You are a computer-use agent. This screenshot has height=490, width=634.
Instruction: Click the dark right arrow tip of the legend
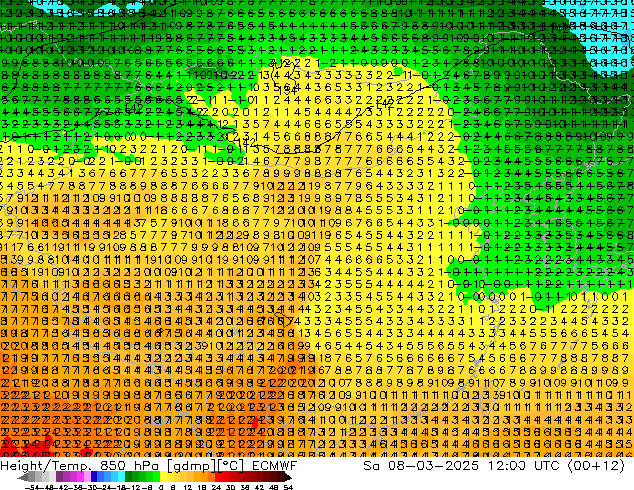pos(287,477)
